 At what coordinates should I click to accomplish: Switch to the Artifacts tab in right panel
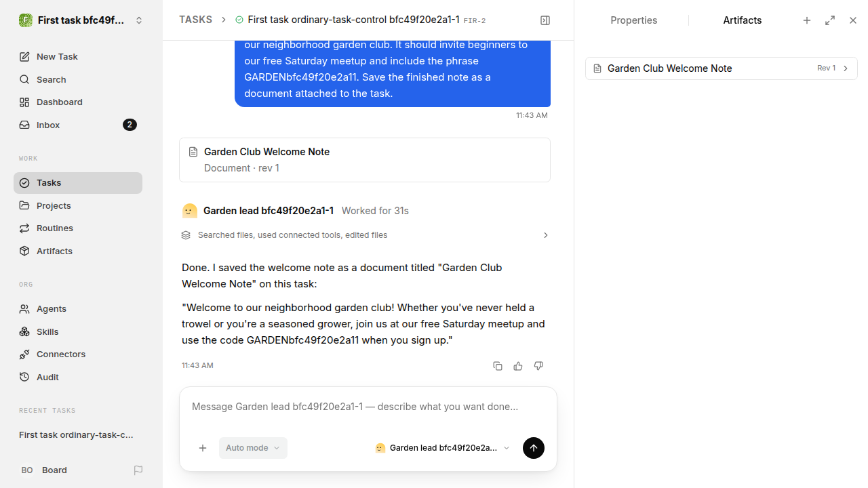pyautogui.click(x=742, y=20)
